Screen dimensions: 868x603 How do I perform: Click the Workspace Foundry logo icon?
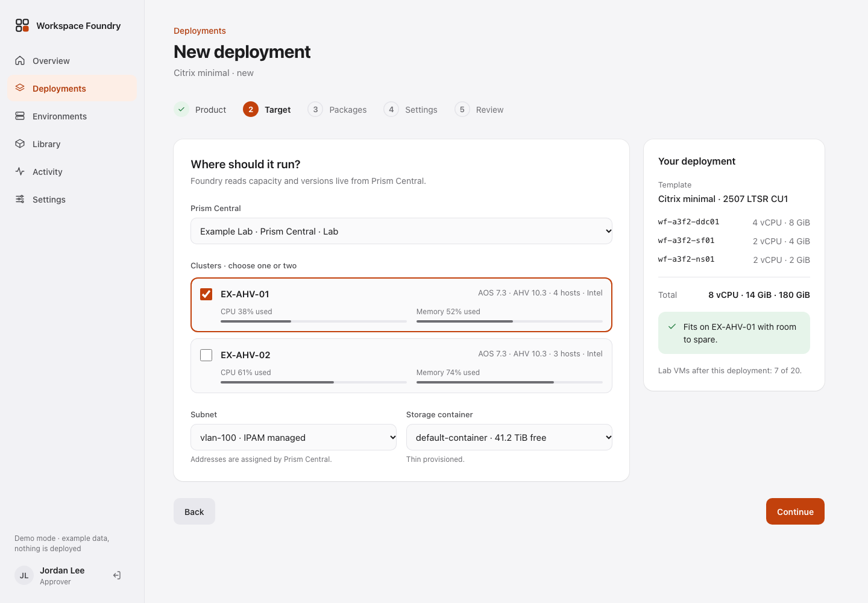click(x=22, y=25)
